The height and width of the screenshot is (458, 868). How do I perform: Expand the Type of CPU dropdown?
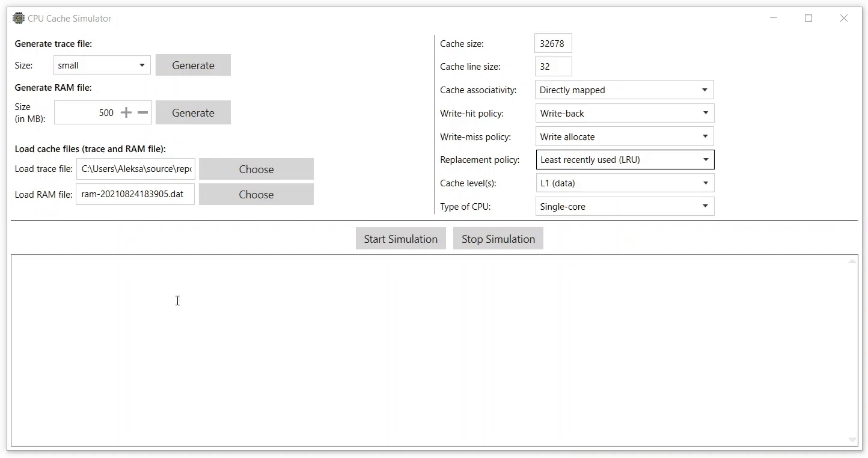coord(625,206)
